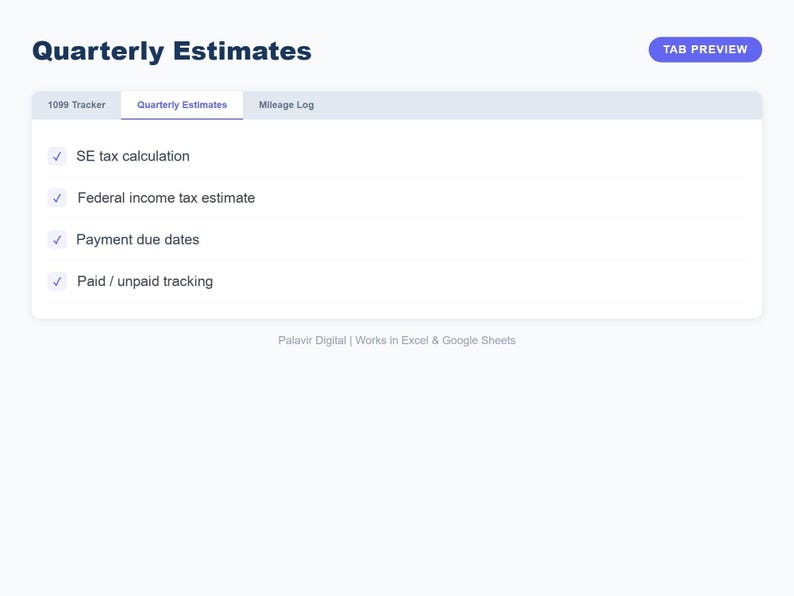
Task: Toggle the Federal income tax estimate checkmark
Action: tap(57, 198)
